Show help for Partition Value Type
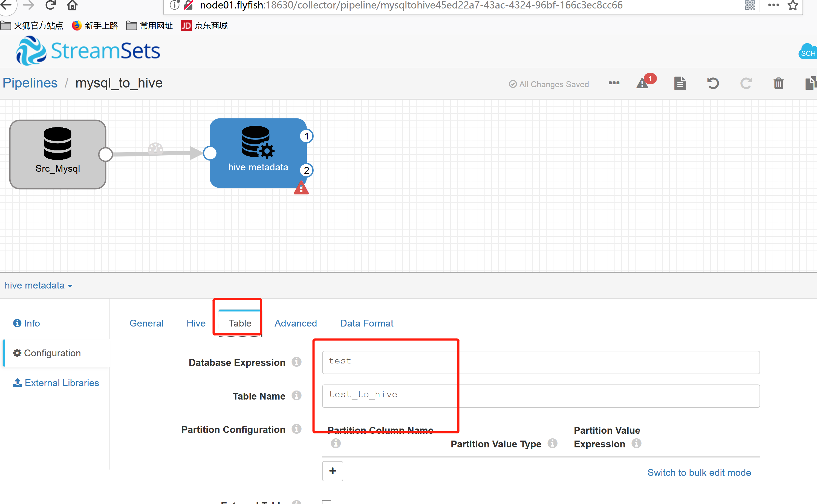Viewport: 817px width, 504px height. [552, 443]
